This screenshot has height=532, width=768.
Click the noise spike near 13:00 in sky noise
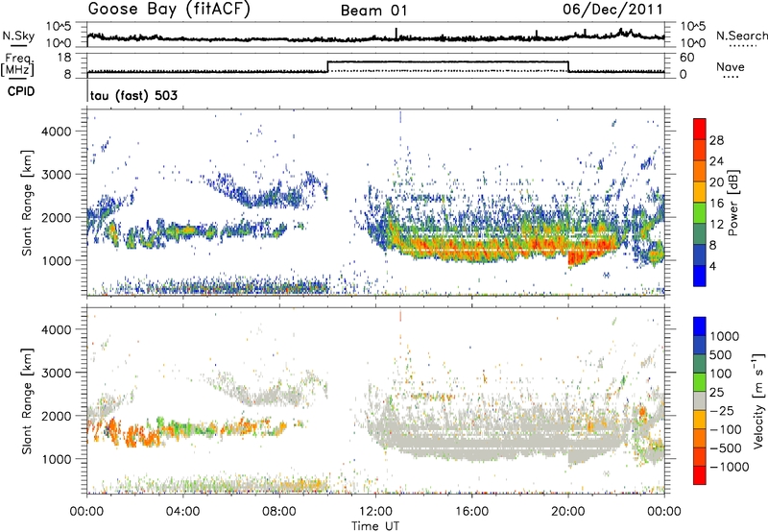tap(396, 34)
